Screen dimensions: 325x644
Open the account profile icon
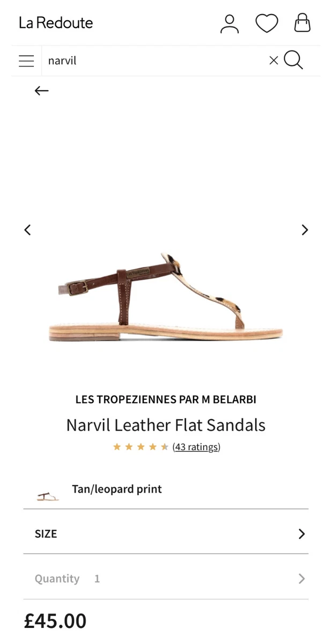tap(230, 24)
